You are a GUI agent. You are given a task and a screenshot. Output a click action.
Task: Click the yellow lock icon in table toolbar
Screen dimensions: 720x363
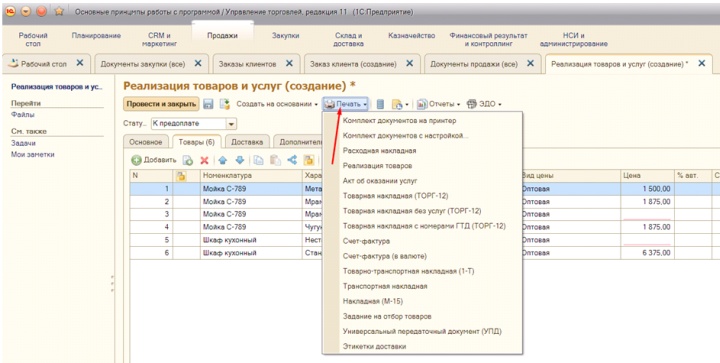click(x=309, y=160)
